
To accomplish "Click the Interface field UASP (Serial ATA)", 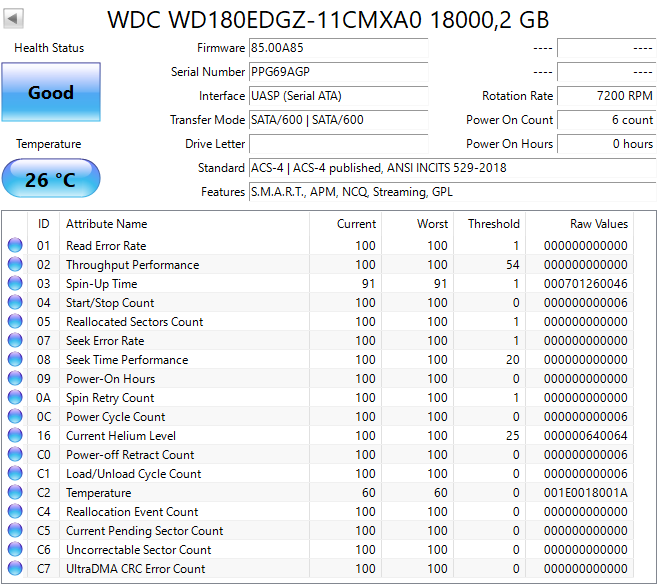I will [x=338, y=96].
